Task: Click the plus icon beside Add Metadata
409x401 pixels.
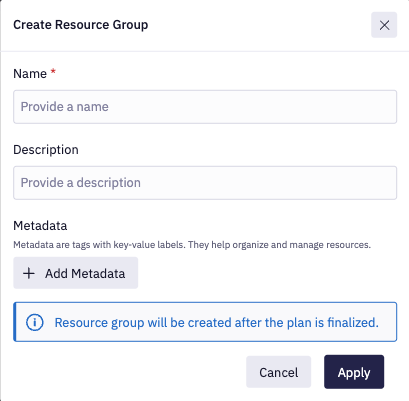Action: (29, 273)
